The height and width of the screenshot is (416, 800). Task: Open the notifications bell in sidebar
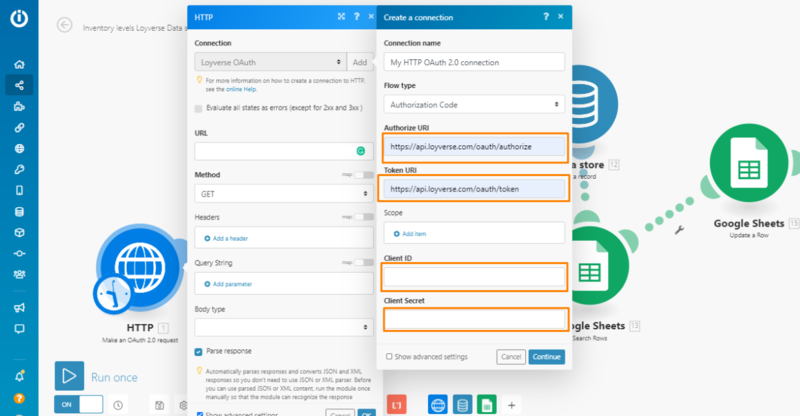19,376
